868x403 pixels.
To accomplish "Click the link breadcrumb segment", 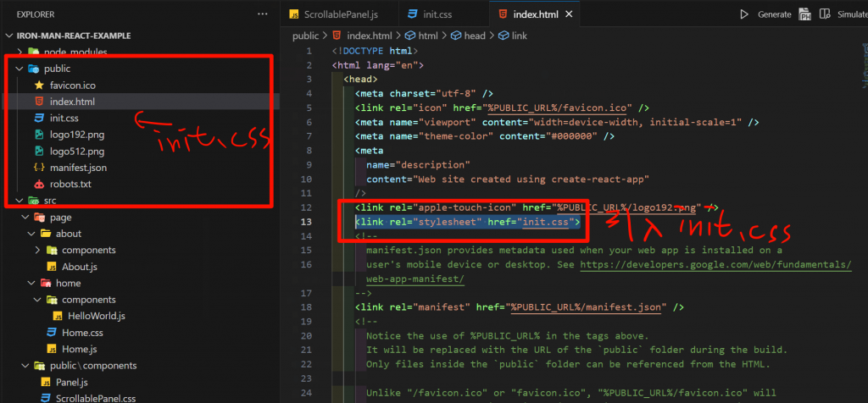I will pyautogui.click(x=520, y=36).
